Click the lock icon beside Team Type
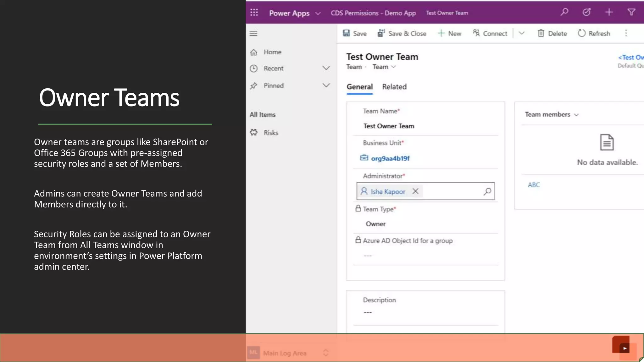 (x=358, y=208)
